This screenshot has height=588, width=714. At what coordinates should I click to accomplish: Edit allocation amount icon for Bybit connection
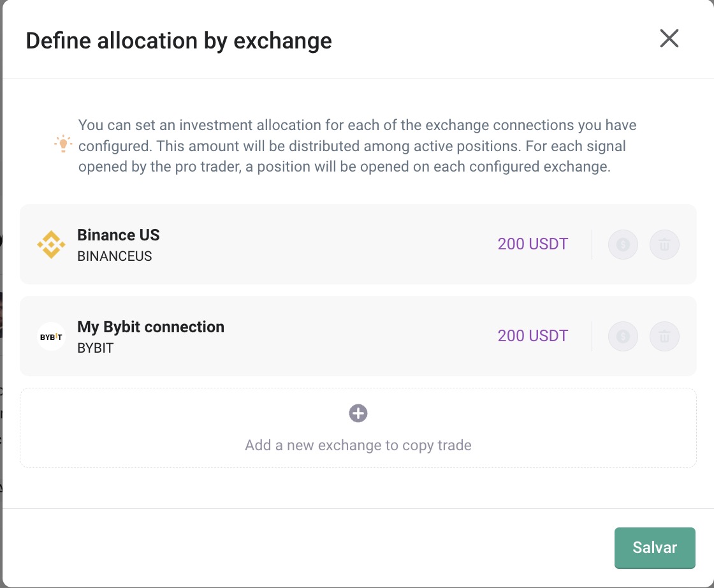click(x=623, y=336)
